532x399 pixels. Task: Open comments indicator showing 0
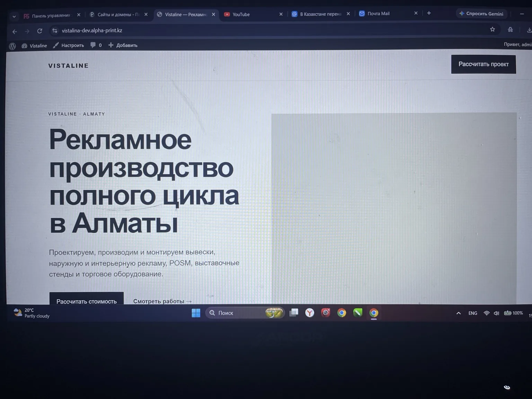(96, 45)
